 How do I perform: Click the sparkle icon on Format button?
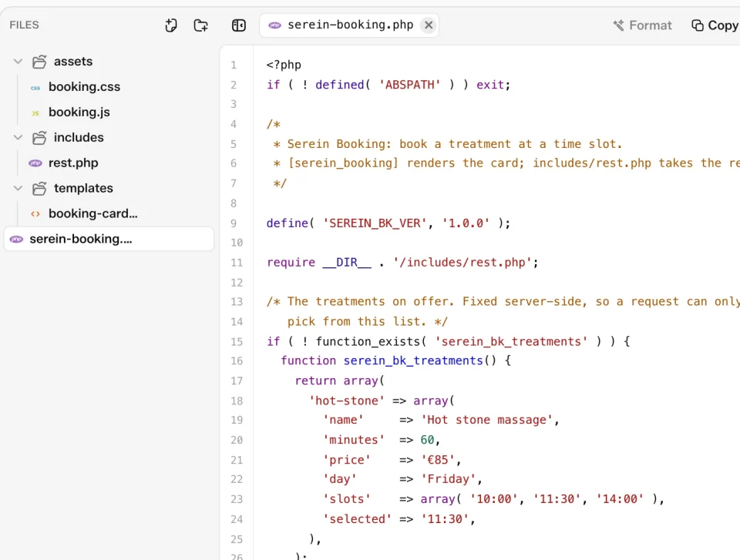pos(618,25)
